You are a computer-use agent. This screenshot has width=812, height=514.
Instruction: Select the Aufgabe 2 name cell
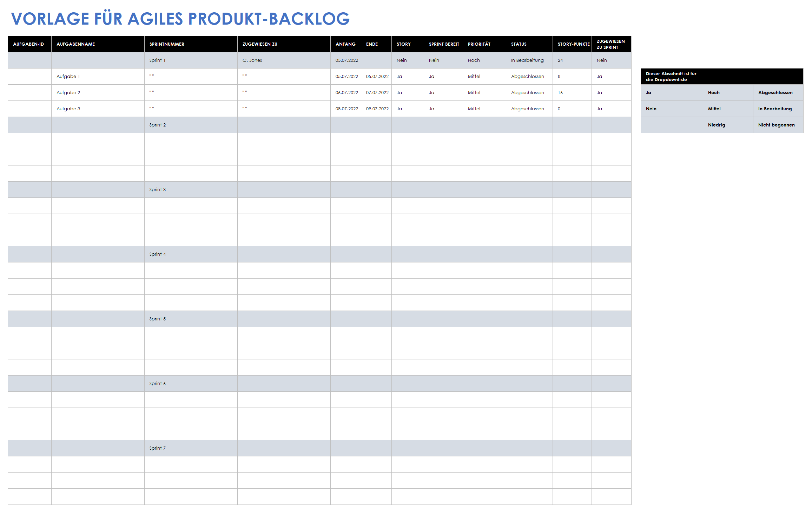click(x=98, y=92)
